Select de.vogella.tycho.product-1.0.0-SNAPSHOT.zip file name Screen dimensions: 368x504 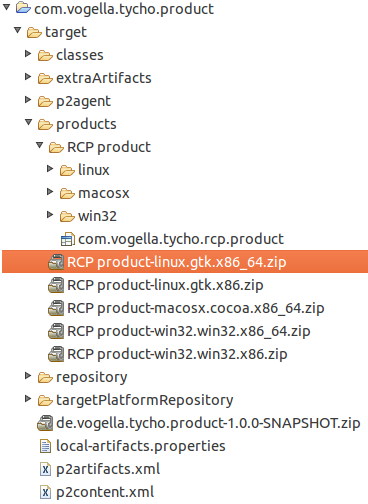pyautogui.click(x=208, y=424)
